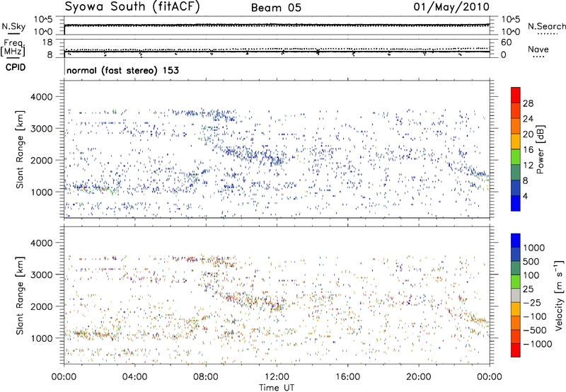This screenshot has width=566, height=392.
Task: Click the 'Nave' legend label
Action: point(538,49)
